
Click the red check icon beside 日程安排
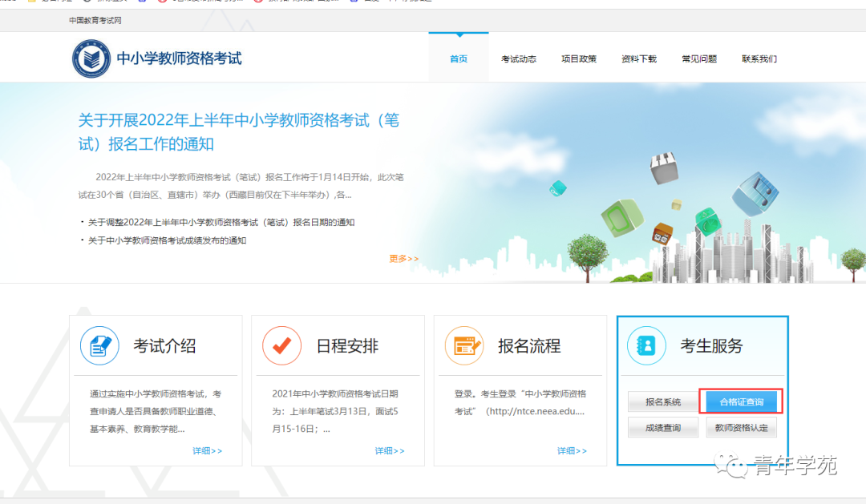point(281,345)
